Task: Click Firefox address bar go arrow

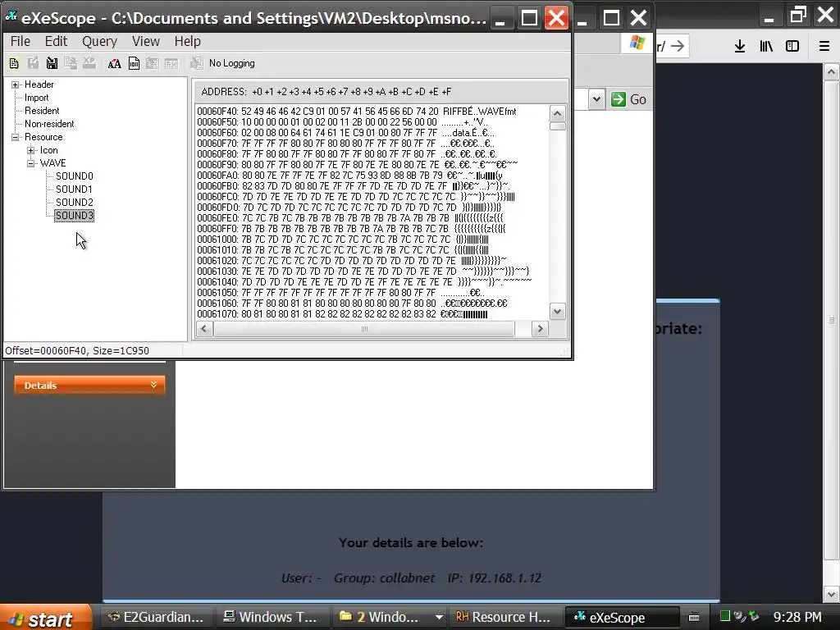Action: tap(678, 46)
